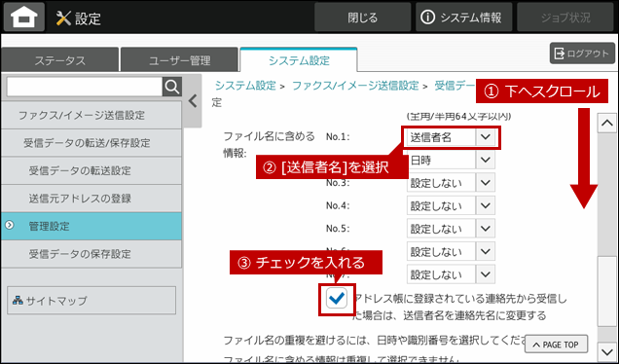Select 受信データの保存設定 menu item
Screen dimensions: 619x364
(91, 254)
